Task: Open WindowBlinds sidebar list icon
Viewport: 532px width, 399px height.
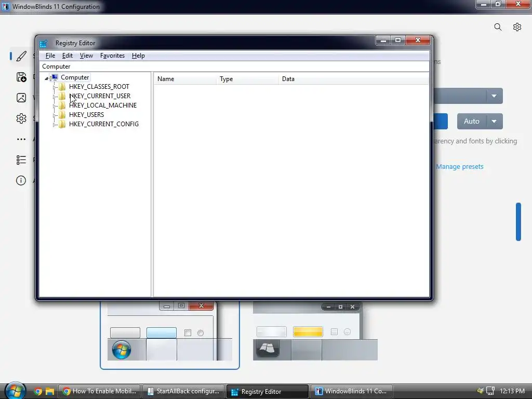Action: (21, 160)
